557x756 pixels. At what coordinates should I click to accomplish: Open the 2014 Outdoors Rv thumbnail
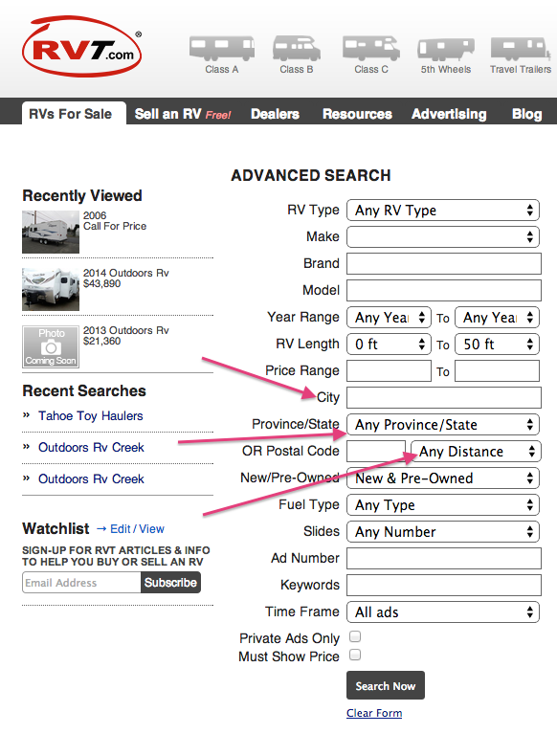(x=51, y=289)
